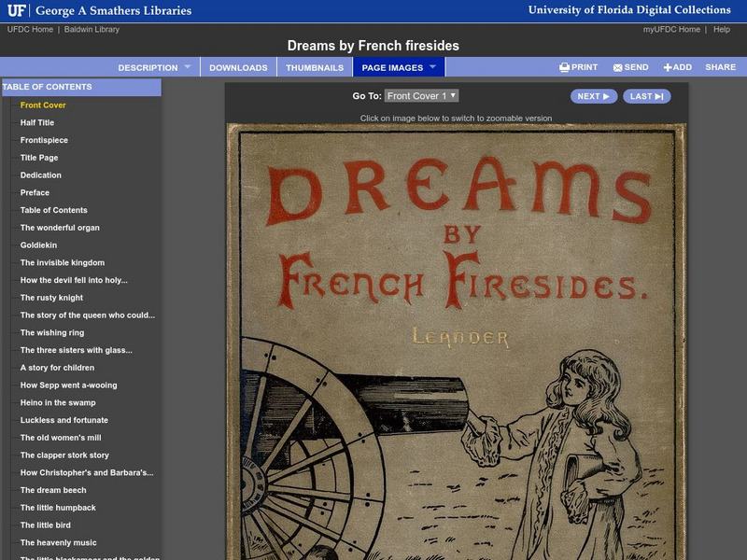
Task: Open the UFDC Home link
Action: click(28, 29)
